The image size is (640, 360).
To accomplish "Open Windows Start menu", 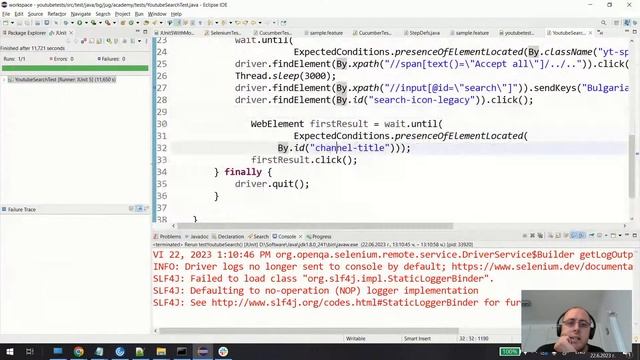I will 9,351.
